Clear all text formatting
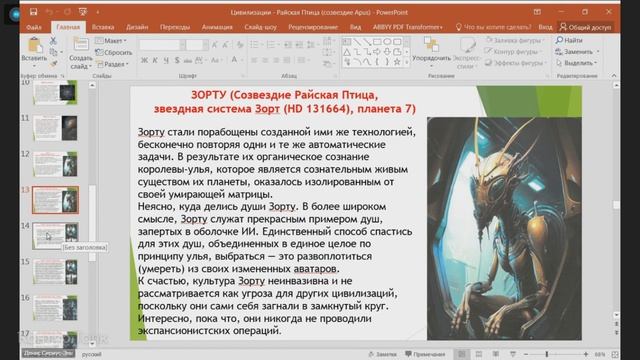The height and width of the screenshot is (360, 640). (240, 45)
